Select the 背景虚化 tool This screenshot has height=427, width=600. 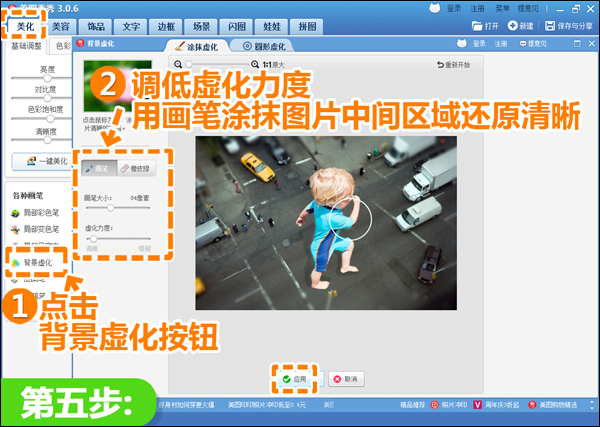pyautogui.click(x=31, y=262)
